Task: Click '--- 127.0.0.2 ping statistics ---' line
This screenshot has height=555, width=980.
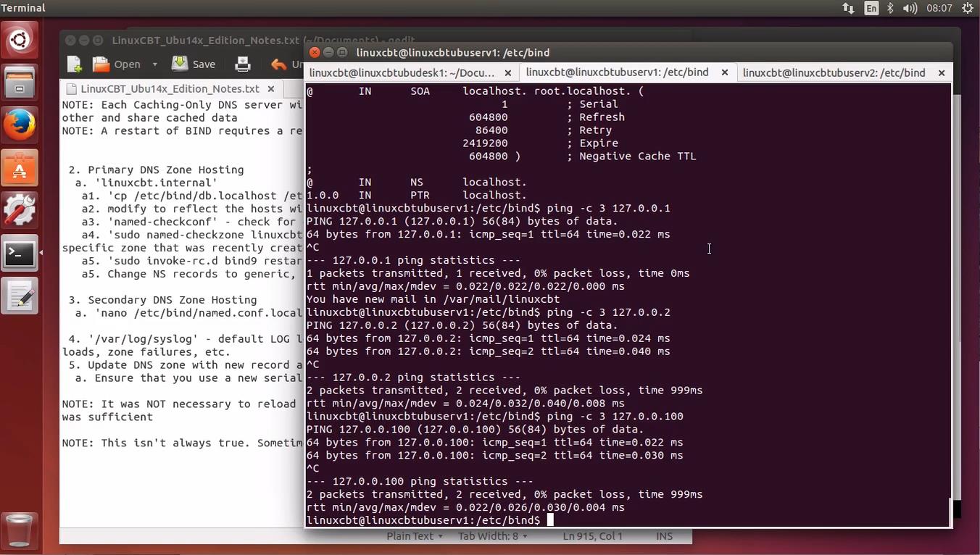Action: click(x=413, y=377)
